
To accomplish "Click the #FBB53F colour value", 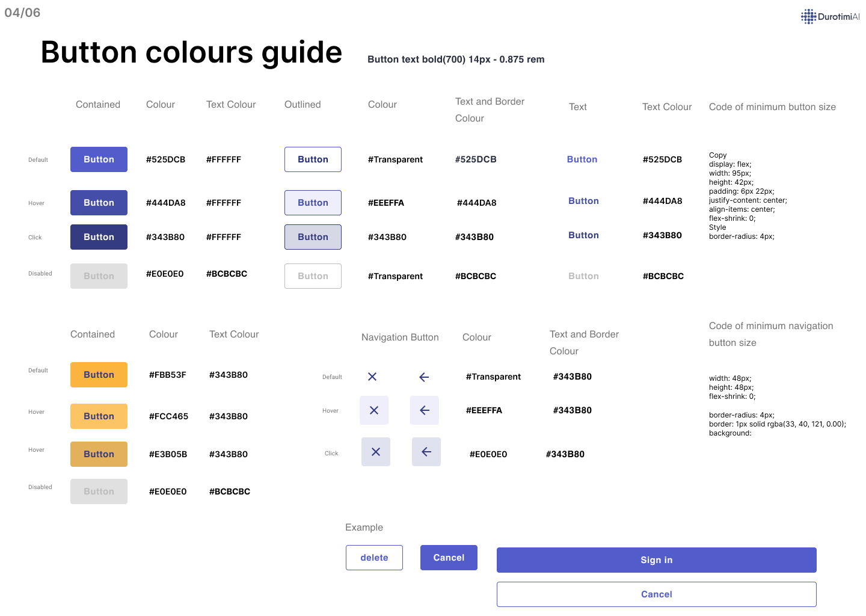I will [168, 374].
